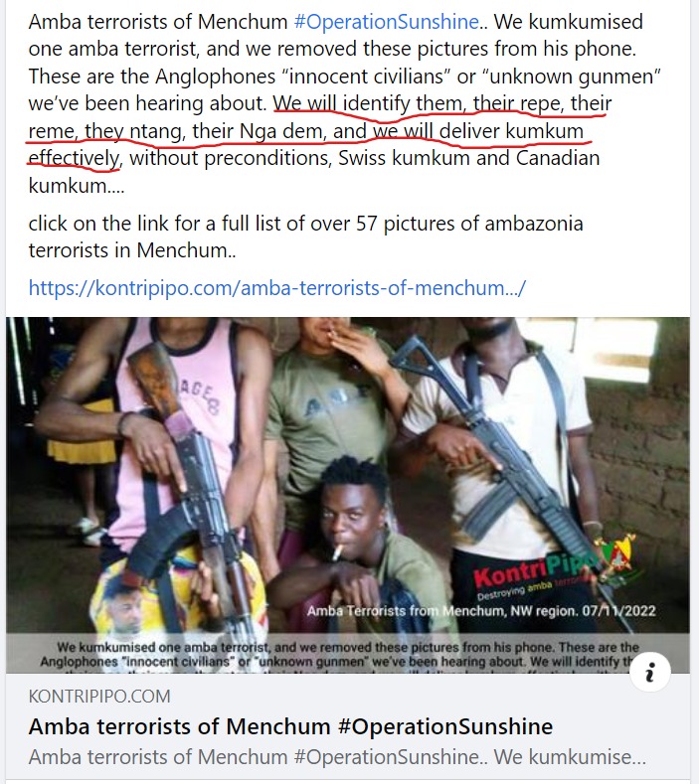Click the underlined "deliver kumkum" words
The width and height of the screenshot is (699, 784).
[x=511, y=131]
